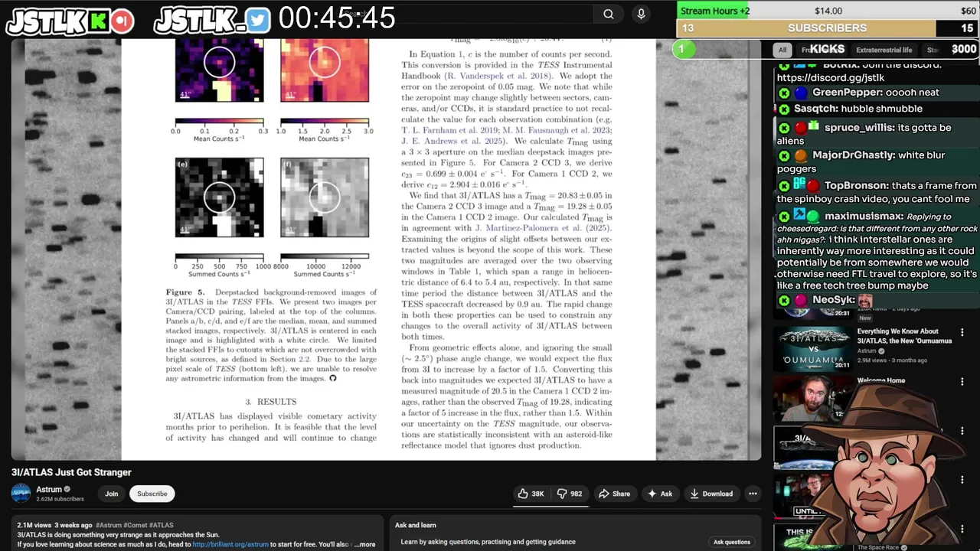
Task: Open Everything We Know About 3I/ATLAS thumbnail
Action: click(x=812, y=348)
